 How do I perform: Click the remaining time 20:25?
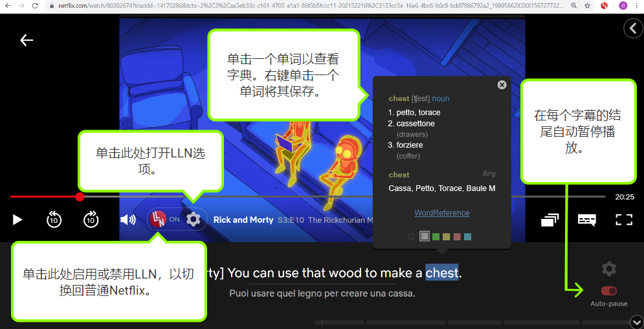[625, 197]
